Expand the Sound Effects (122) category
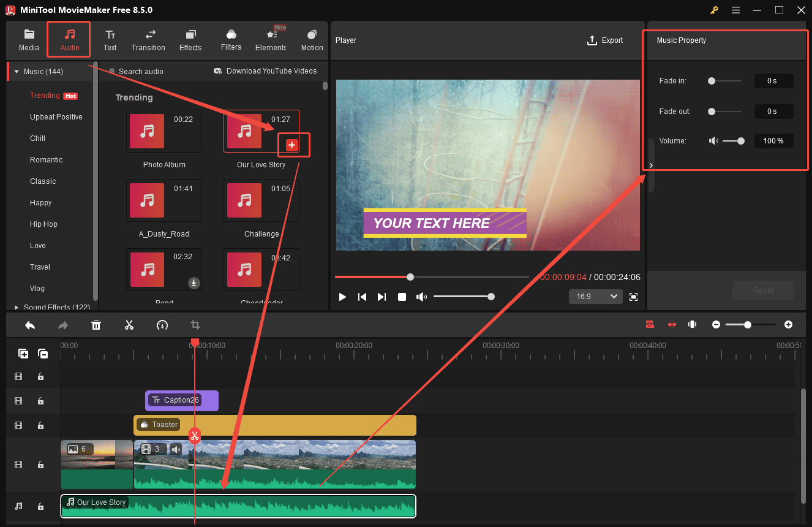Viewport: 812px width, 527px height. click(x=17, y=307)
